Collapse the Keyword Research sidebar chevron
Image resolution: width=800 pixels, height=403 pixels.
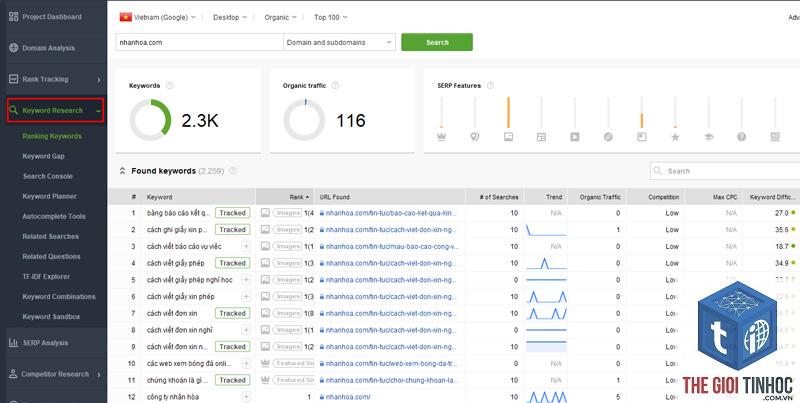point(98,111)
